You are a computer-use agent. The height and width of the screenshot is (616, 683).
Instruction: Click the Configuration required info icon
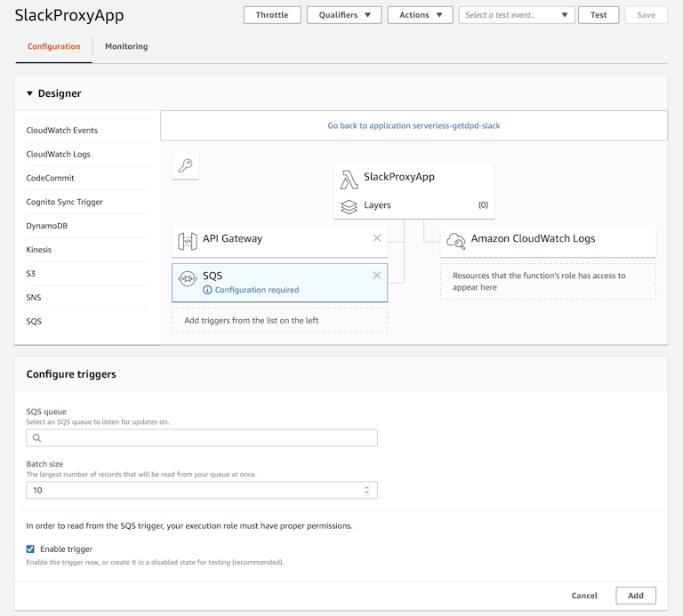[x=208, y=290]
